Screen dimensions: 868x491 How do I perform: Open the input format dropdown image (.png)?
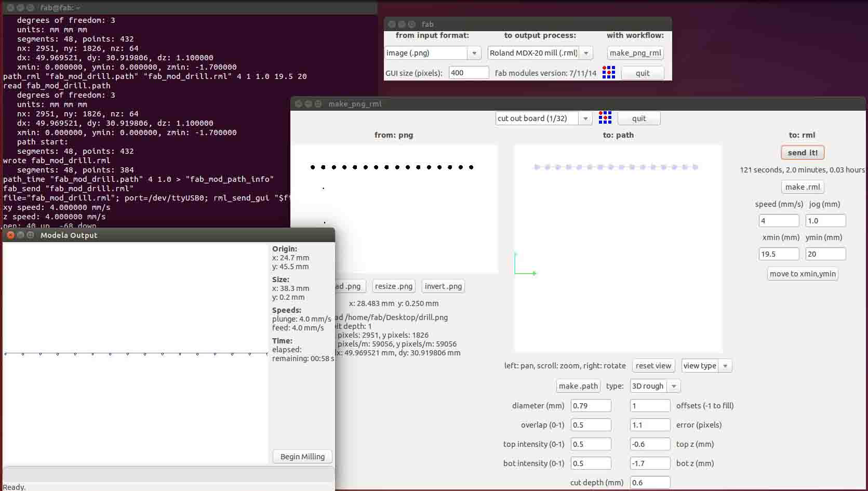pos(432,53)
